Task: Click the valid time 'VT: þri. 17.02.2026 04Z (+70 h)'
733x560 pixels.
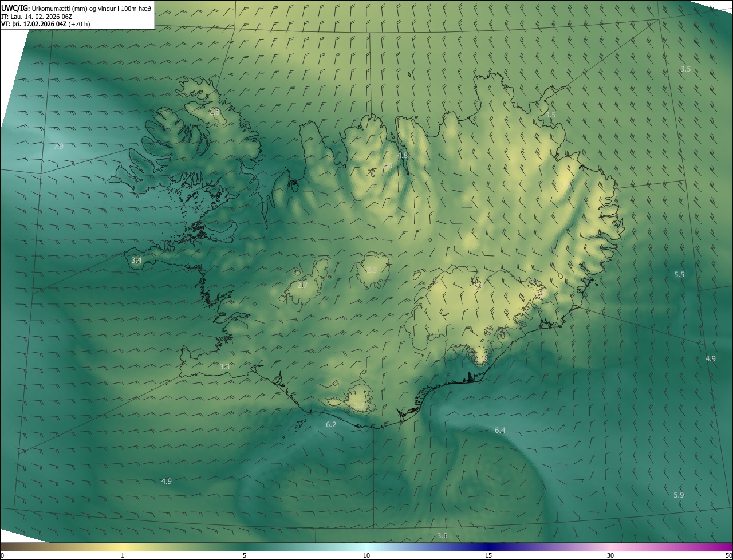Action: tap(46, 24)
